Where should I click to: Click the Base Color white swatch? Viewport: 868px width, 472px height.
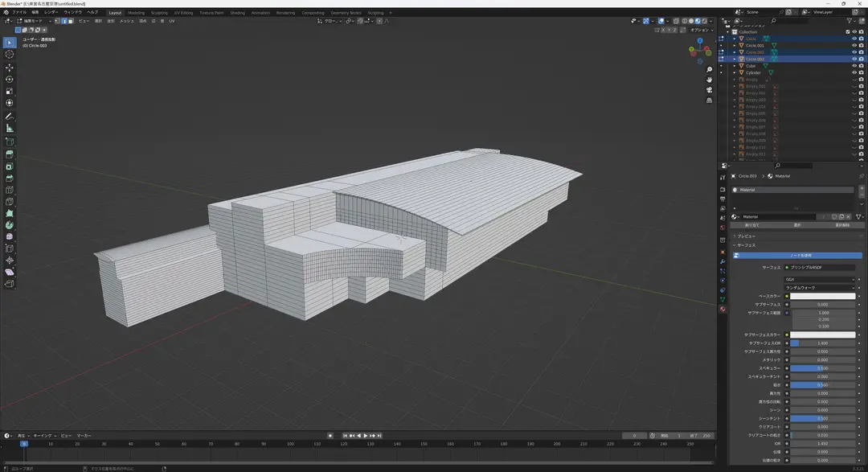click(823, 296)
